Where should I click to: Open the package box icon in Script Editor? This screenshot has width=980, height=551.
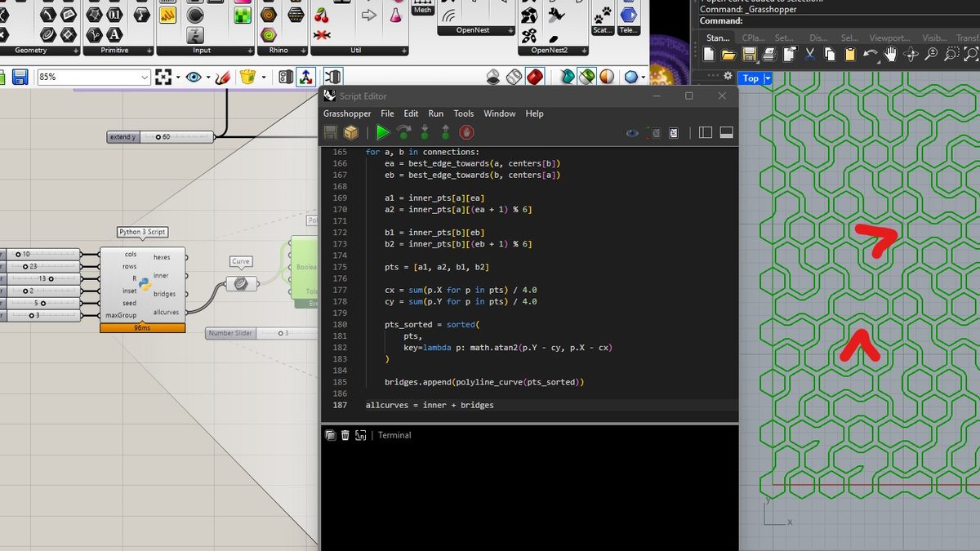351,132
